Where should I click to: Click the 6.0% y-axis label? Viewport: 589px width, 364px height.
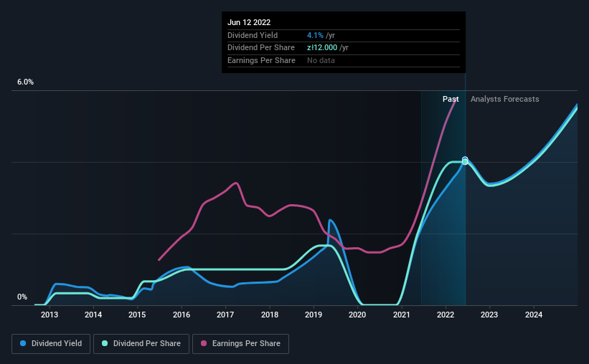(25, 82)
